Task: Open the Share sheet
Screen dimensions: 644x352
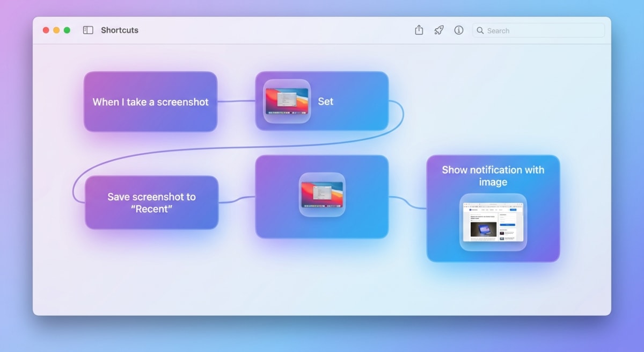Action: point(419,30)
